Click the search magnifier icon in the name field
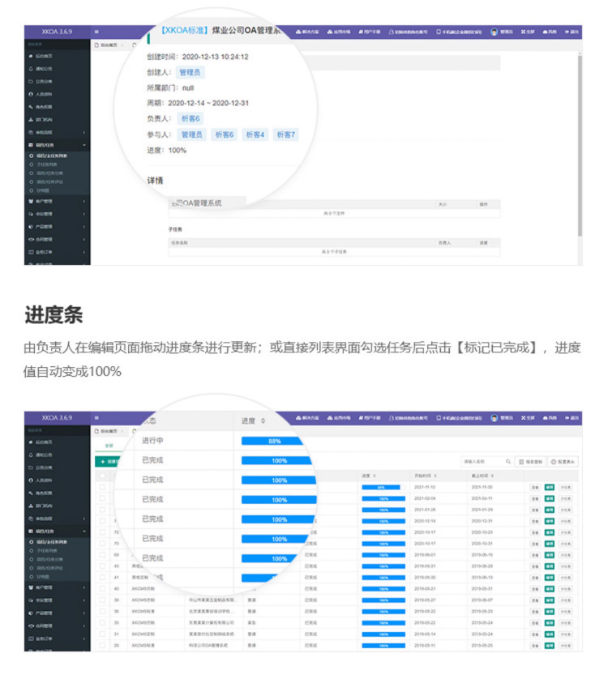The height and width of the screenshot is (700, 608). (508, 461)
